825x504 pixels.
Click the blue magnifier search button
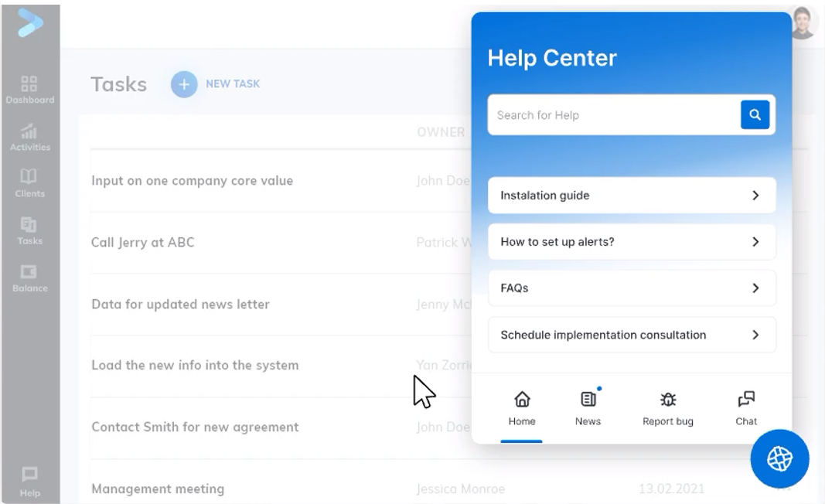[755, 115]
